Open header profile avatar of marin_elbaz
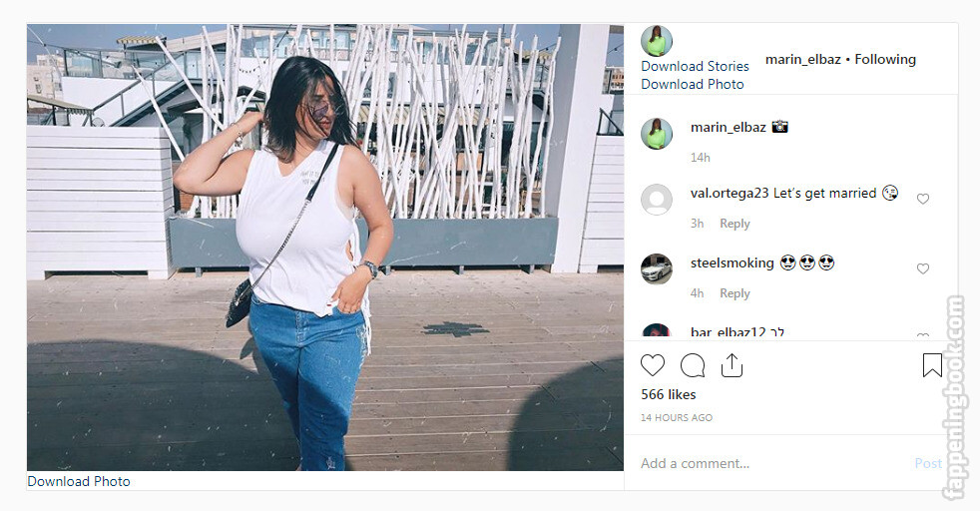The width and height of the screenshot is (980, 511). pos(657,41)
